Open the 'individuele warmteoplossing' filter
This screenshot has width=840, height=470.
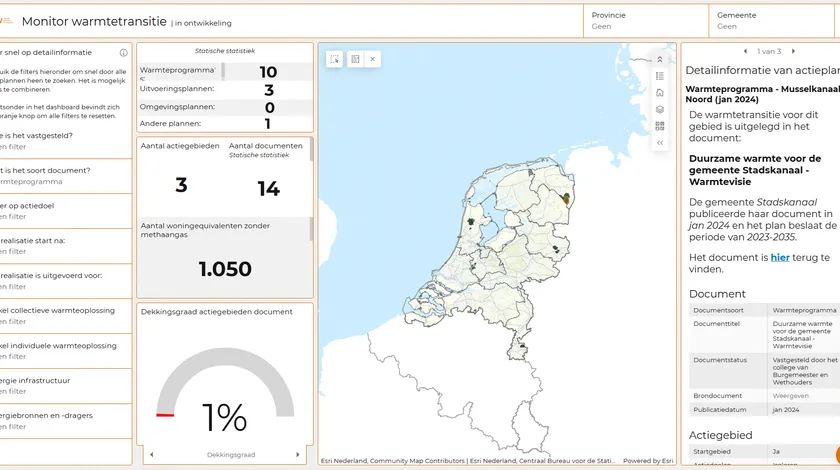(x=65, y=350)
